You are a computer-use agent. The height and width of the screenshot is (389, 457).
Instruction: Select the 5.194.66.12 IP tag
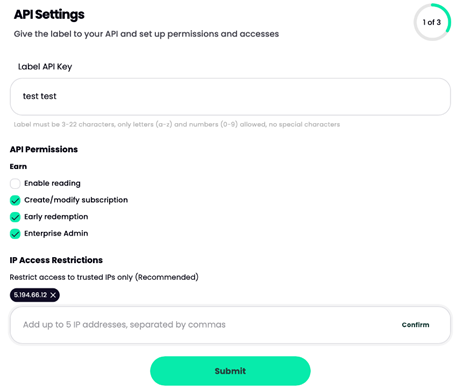(x=30, y=295)
